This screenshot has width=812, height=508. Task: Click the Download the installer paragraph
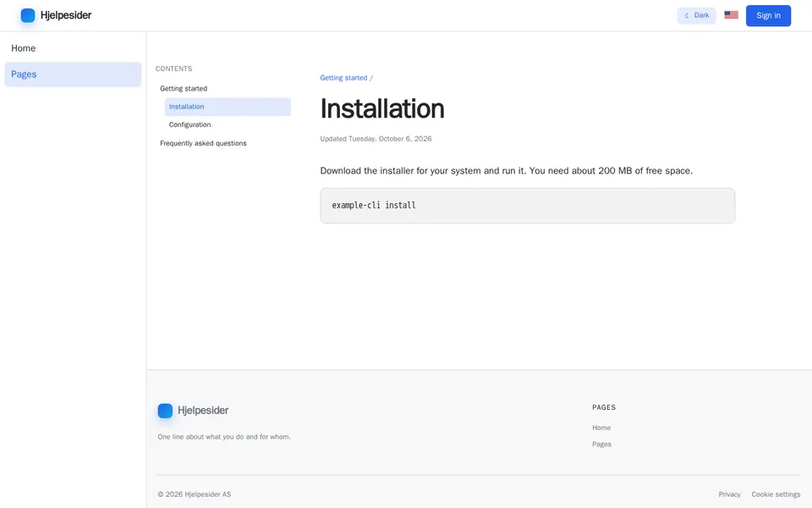click(x=507, y=171)
